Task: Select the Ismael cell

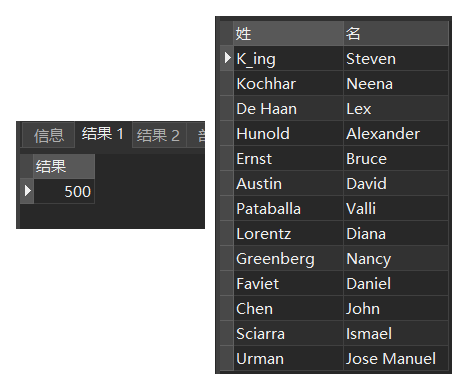Action: 396,333
